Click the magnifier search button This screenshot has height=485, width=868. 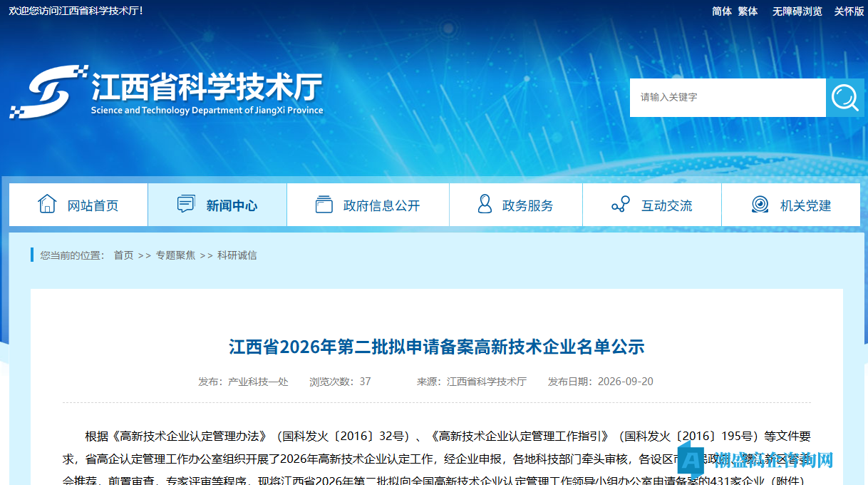tap(845, 98)
